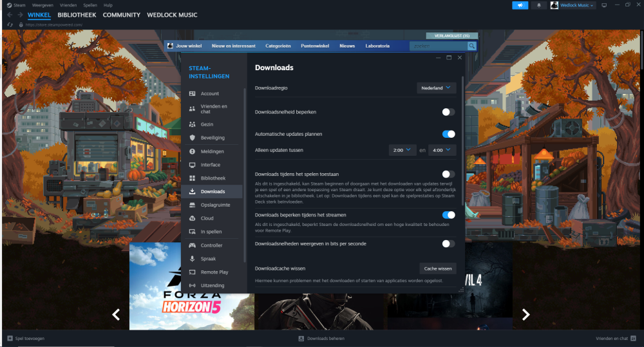The height and width of the screenshot is (347, 644).
Task: Open Categorieën store menu
Action: 278,46
